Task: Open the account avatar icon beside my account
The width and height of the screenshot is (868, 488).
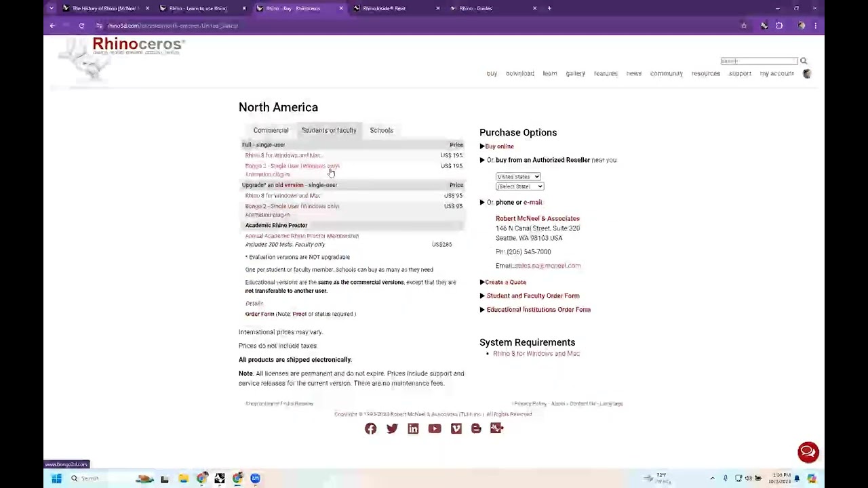Action: (x=807, y=73)
